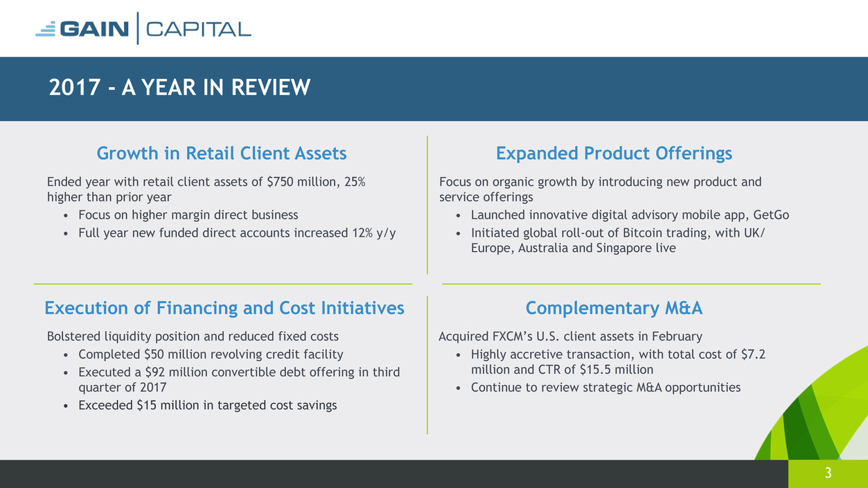Select text 'Ended year with retail client assets'

(206, 189)
